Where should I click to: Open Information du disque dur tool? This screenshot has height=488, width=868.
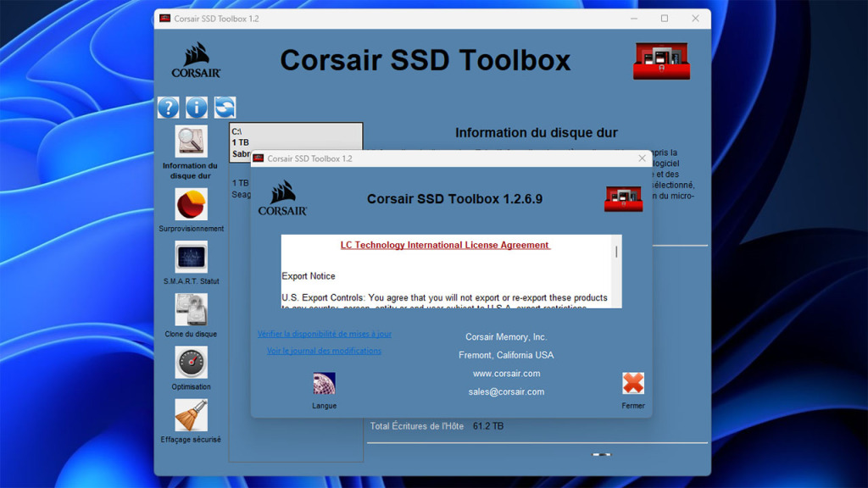coord(191,141)
